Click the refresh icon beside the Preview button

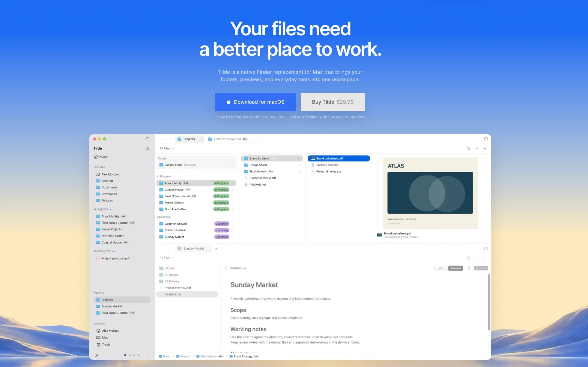click(x=469, y=268)
